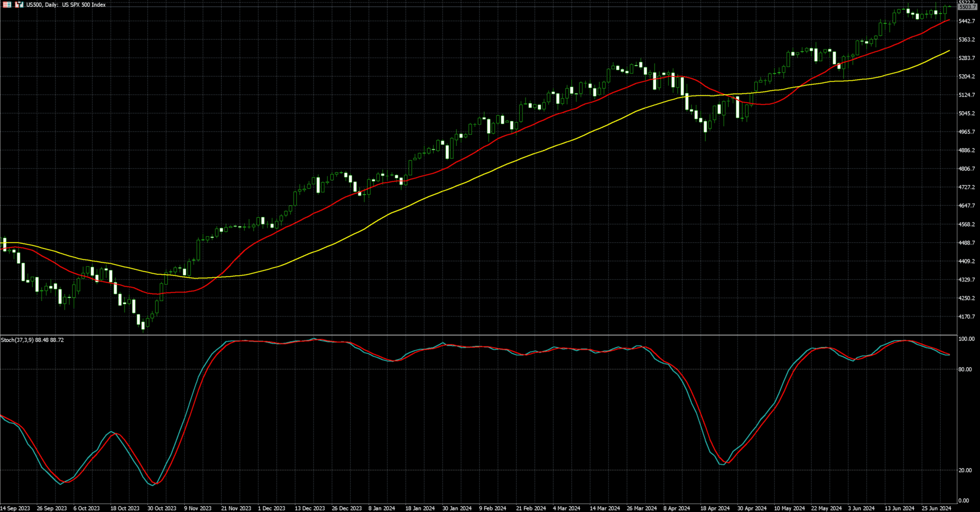
Task: Click the 8 Jan 2024 date label
Action: 381,509
